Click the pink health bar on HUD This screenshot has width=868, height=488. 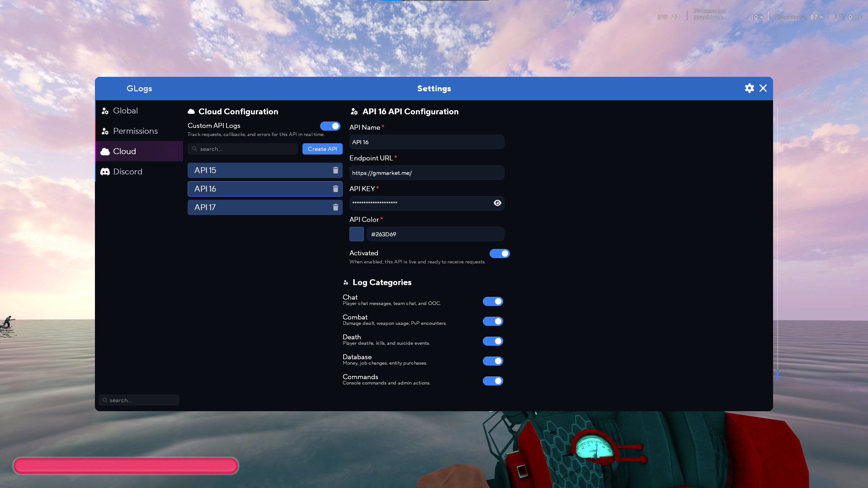coord(126,466)
